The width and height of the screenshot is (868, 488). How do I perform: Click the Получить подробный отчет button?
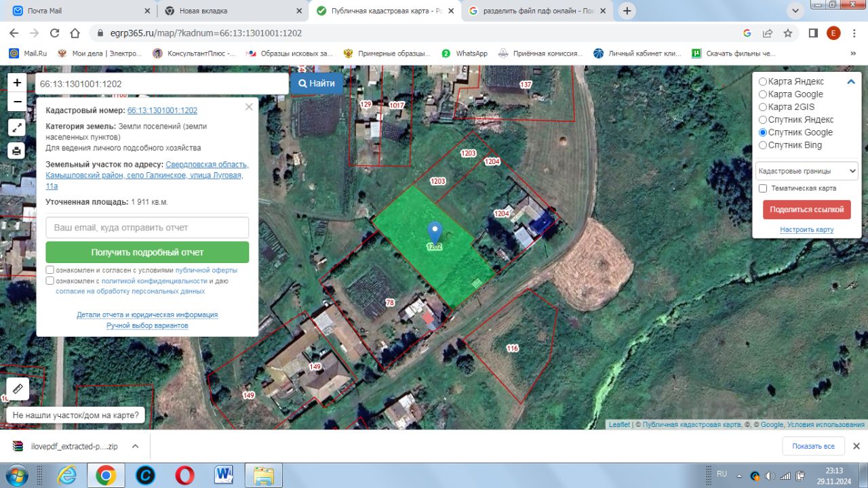[147, 252]
